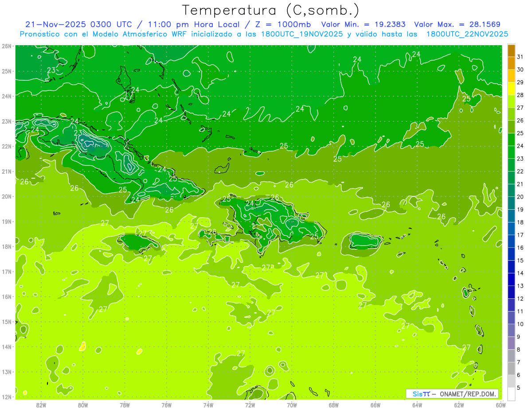Select the "Valor Min. = 19.2383" value

pos(363,24)
